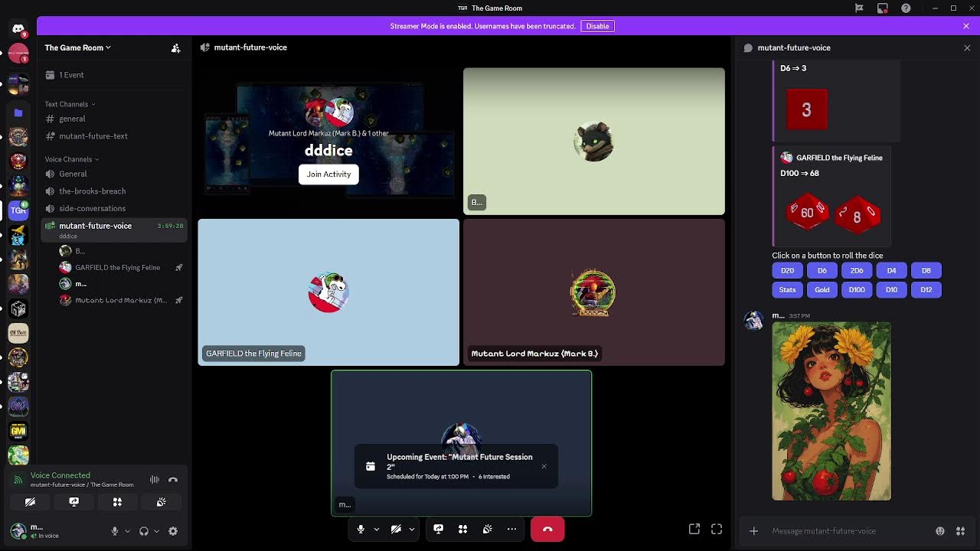The width and height of the screenshot is (980, 551).
Task: Open the mutant-future-text channel
Action: pyautogui.click(x=115, y=136)
